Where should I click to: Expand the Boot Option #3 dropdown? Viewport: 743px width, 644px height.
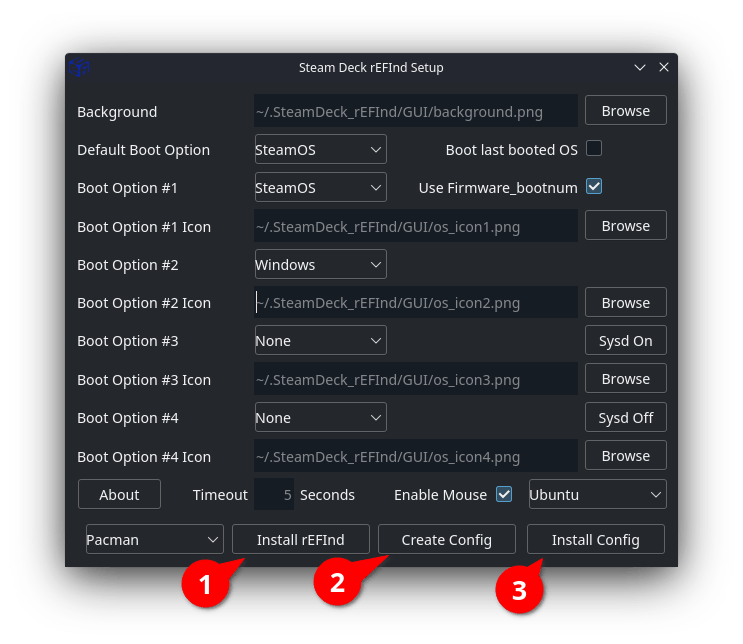pos(320,341)
